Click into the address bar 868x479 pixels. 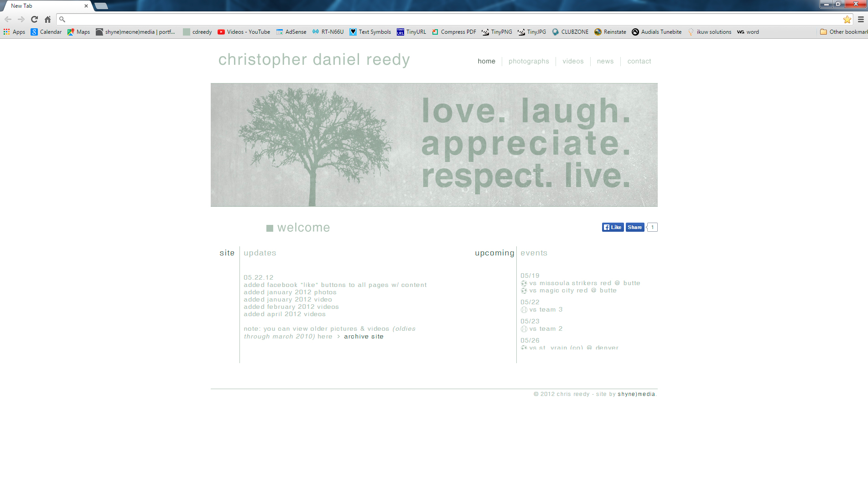click(452, 19)
